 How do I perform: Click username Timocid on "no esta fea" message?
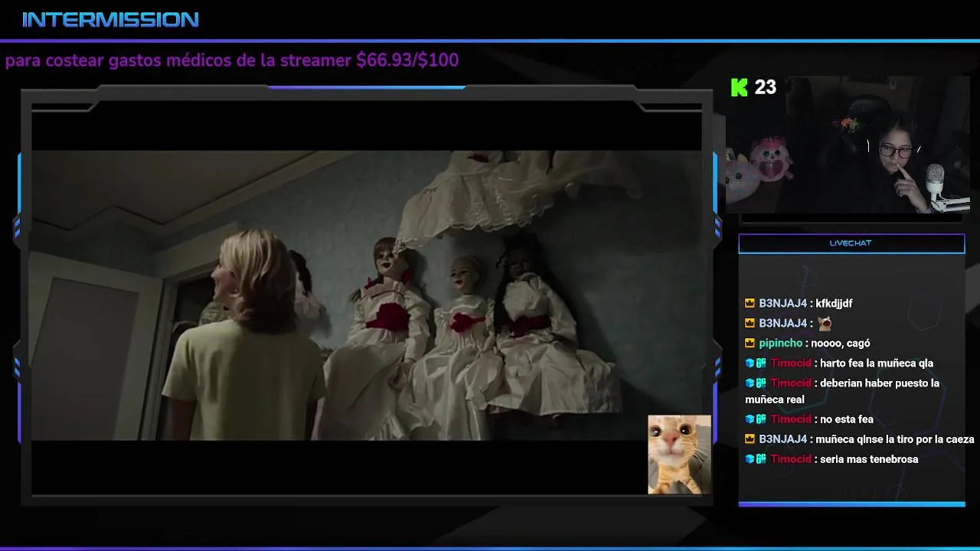791,419
